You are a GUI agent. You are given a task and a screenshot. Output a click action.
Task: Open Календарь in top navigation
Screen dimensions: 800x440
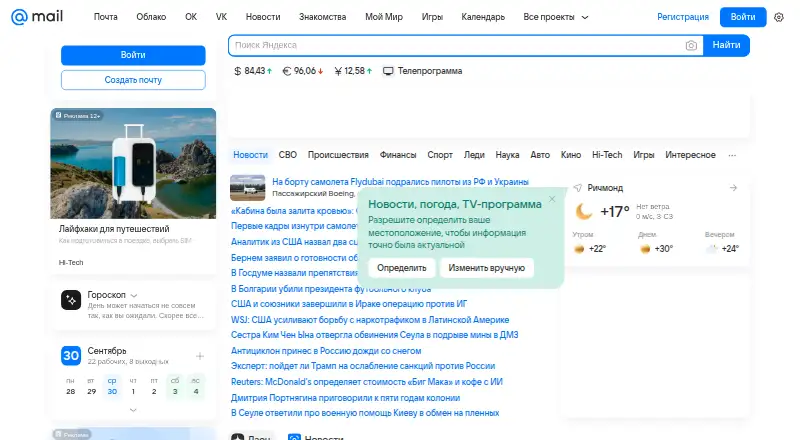coord(483,17)
